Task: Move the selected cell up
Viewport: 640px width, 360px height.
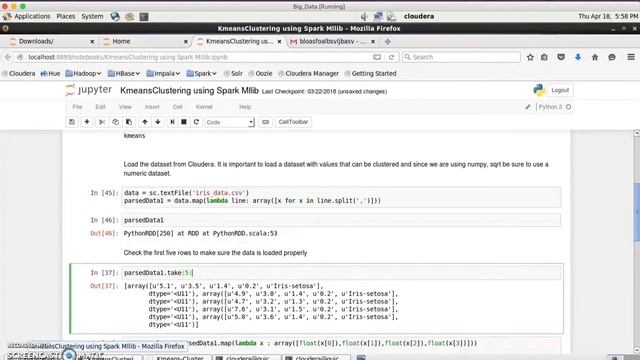Action: (144, 122)
